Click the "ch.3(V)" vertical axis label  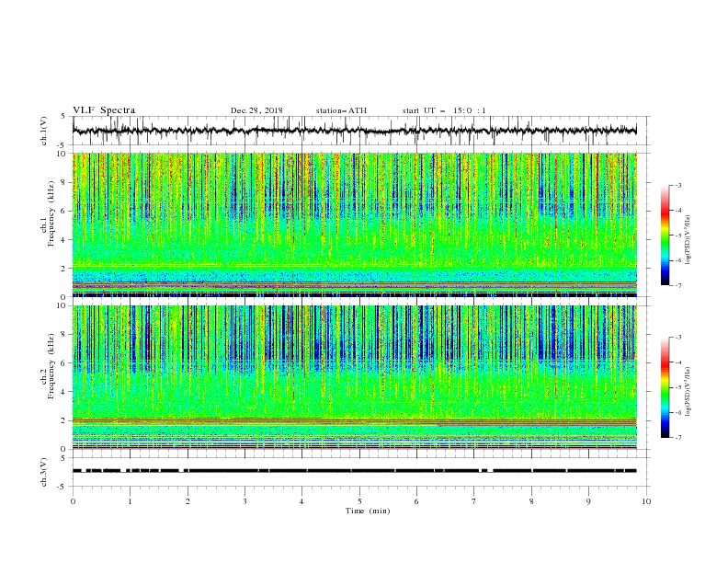(44, 472)
